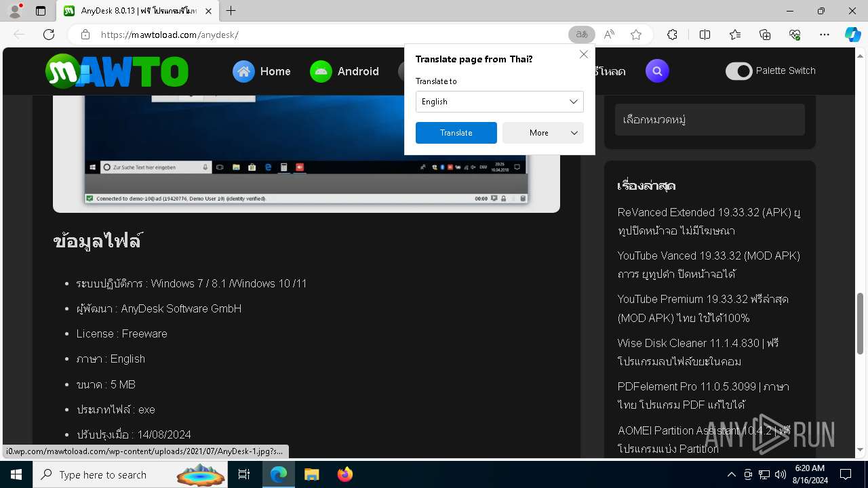Click the browser back arrow
This screenshot has width=868, height=488.
click(19, 35)
